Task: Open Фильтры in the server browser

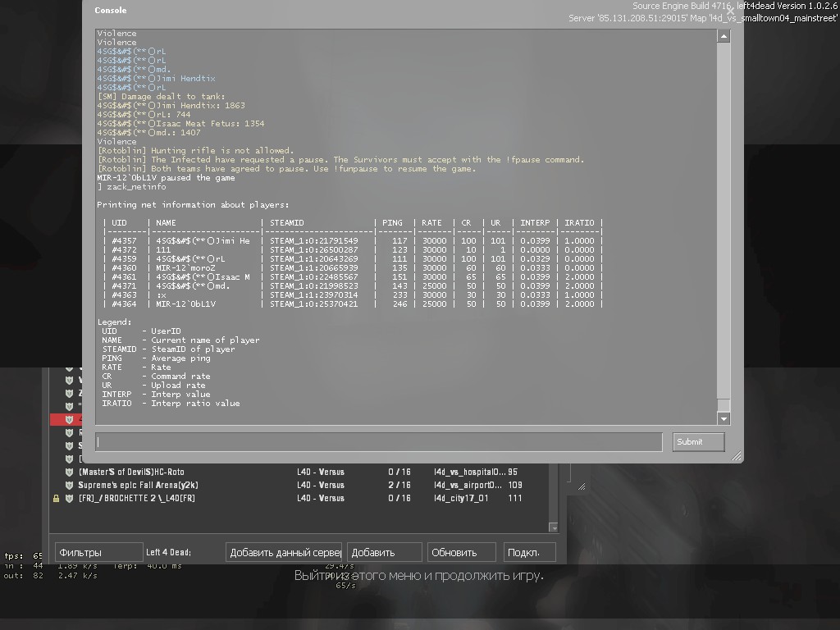Action: click(x=98, y=552)
